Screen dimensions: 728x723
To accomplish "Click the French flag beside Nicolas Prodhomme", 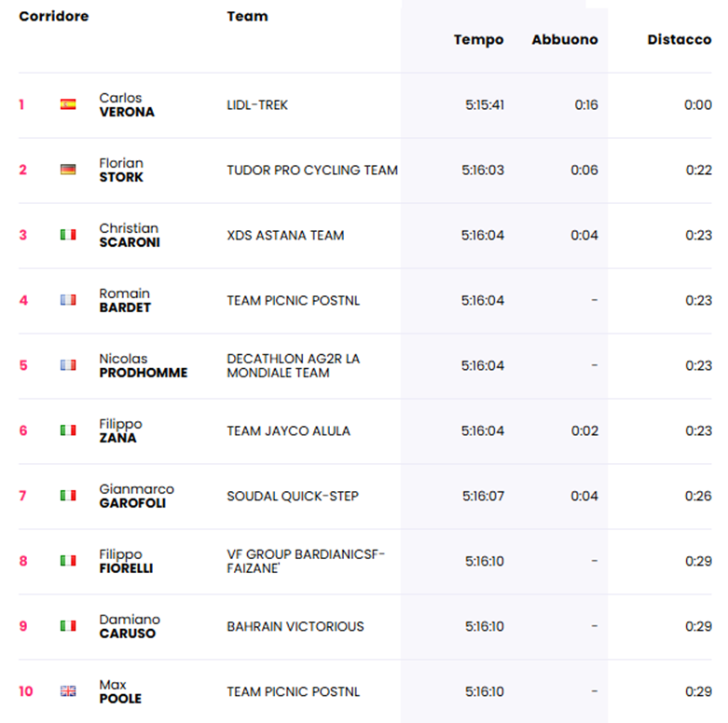I will pos(68,365).
